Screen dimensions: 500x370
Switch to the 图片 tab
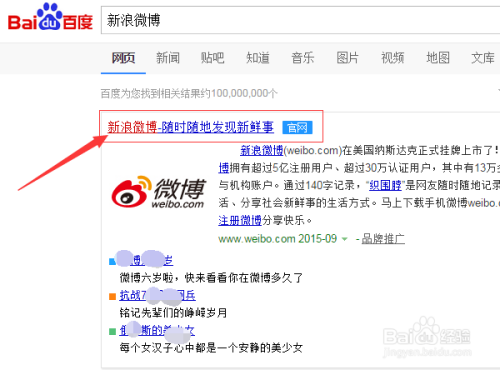[348, 58]
